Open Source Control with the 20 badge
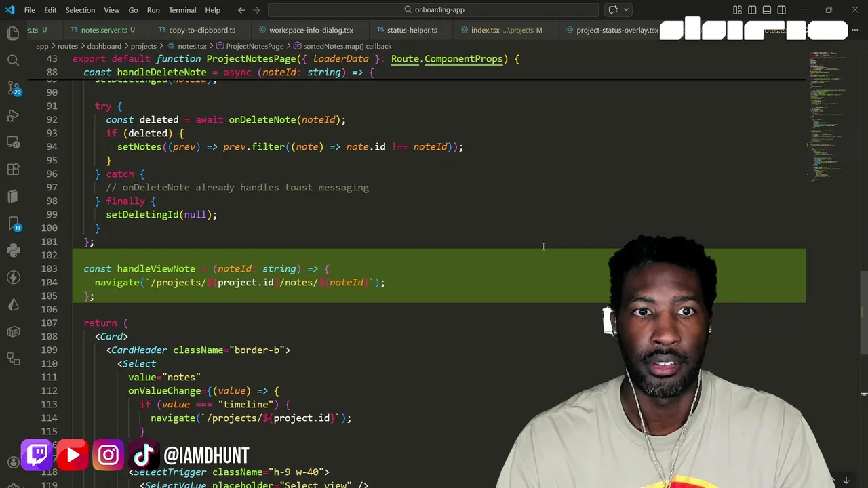The height and width of the screenshot is (488, 868). 13,88
